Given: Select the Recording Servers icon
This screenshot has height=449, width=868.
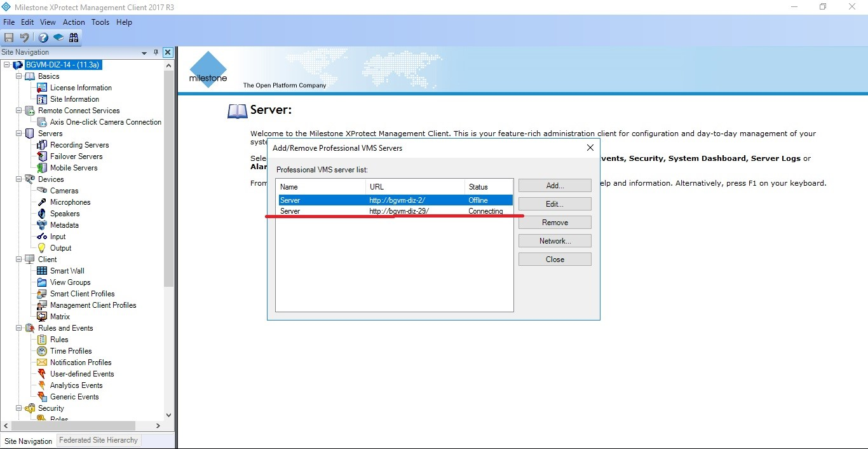Looking at the screenshot, I should point(42,145).
